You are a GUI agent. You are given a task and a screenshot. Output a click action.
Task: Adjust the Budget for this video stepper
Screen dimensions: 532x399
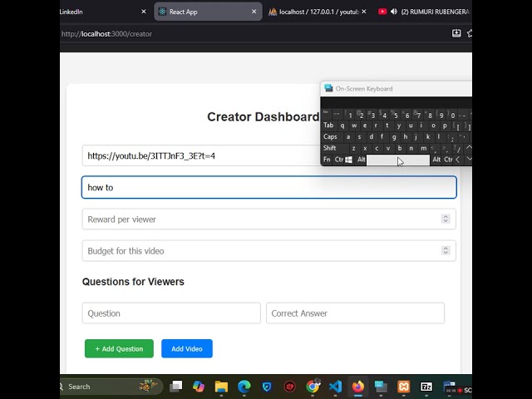coord(446,250)
